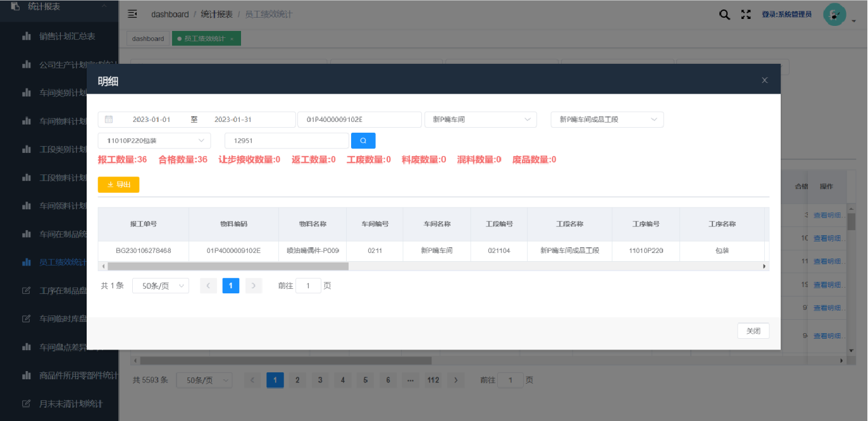Close the 明细 dialog with X icon
Image resolution: width=868 pixels, height=421 pixels.
point(764,80)
